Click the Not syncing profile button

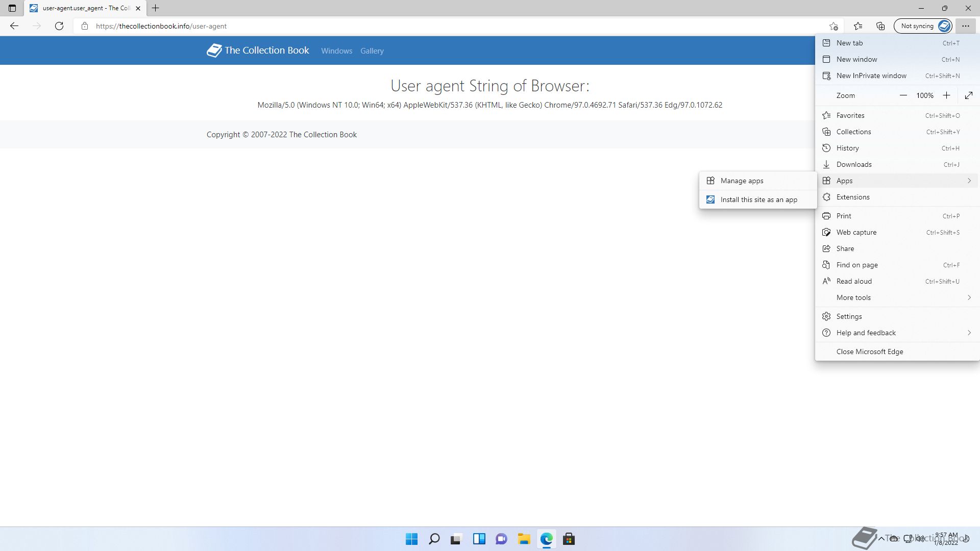pos(923,26)
